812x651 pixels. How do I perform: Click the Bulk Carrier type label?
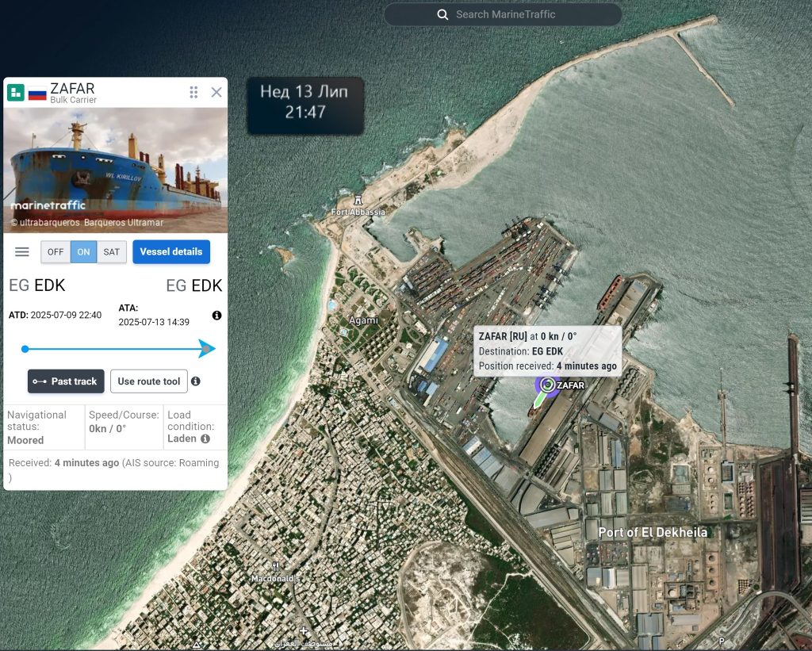74,100
